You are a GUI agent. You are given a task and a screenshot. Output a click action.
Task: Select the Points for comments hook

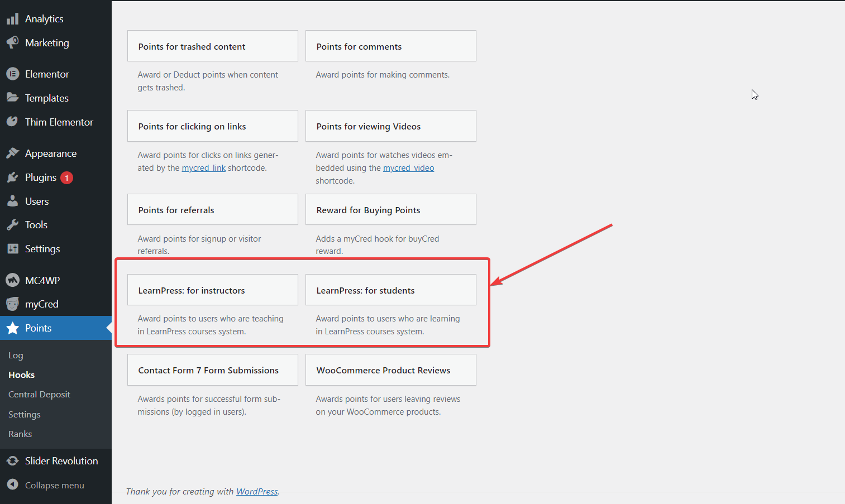391,46
